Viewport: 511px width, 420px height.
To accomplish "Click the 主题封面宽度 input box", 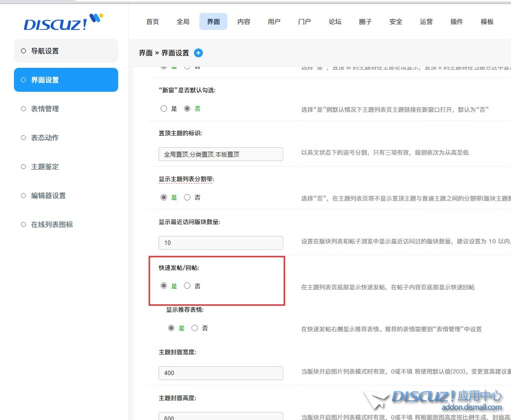I will click(x=220, y=373).
